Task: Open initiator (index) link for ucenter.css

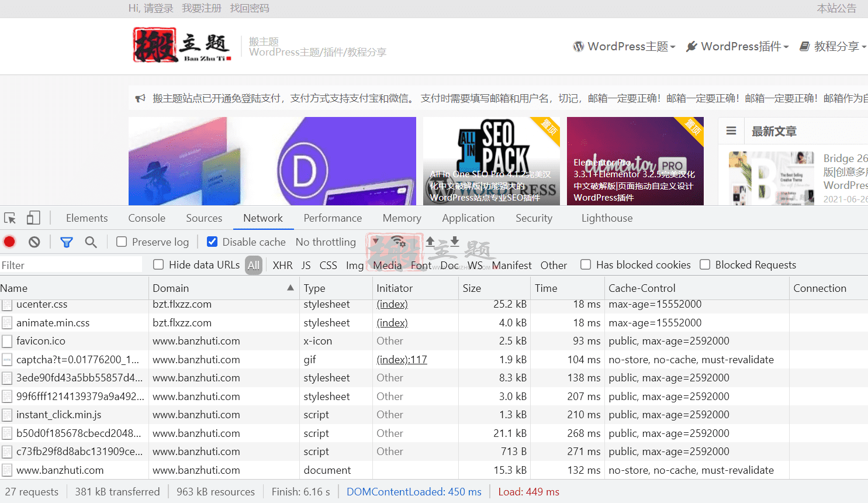Action: click(x=392, y=305)
